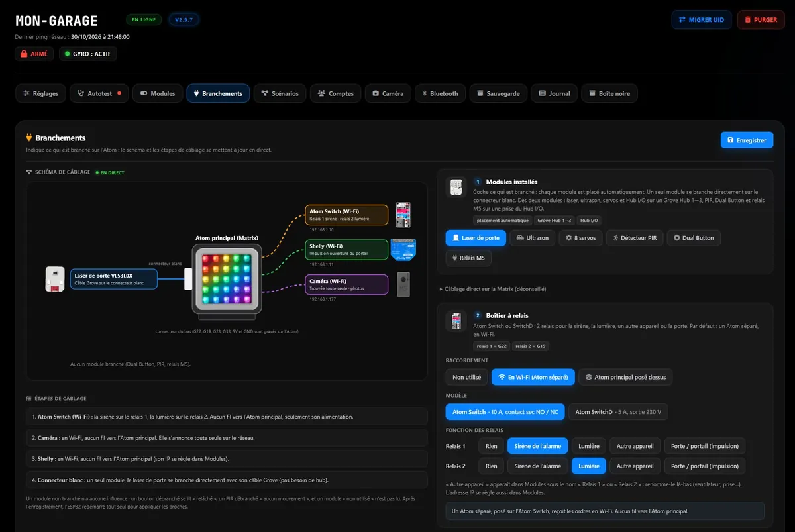The height and width of the screenshot is (532, 795).
Task: Click the red lock icon on the Armé badge
Action: point(25,54)
